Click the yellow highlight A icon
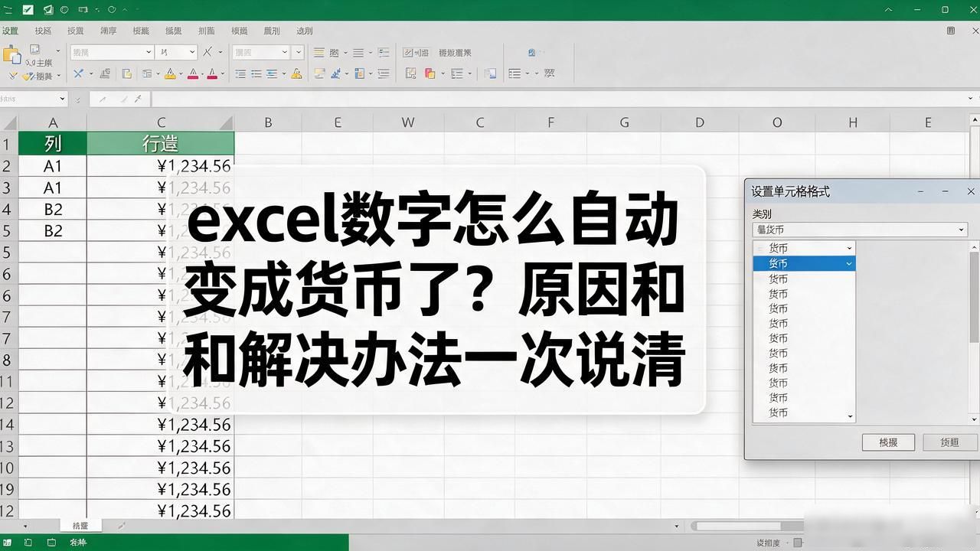The height and width of the screenshot is (551, 980). click(170, 74)
